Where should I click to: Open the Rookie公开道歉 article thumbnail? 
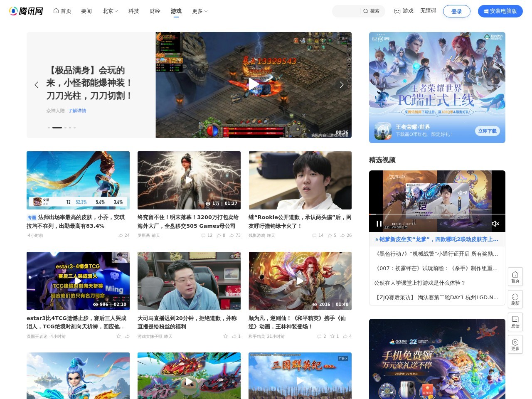coord(300,180)
